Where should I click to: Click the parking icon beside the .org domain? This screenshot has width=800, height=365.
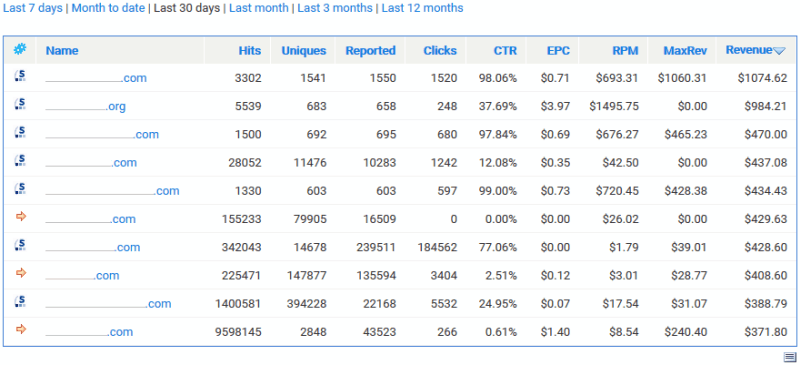tap(20, 105)
